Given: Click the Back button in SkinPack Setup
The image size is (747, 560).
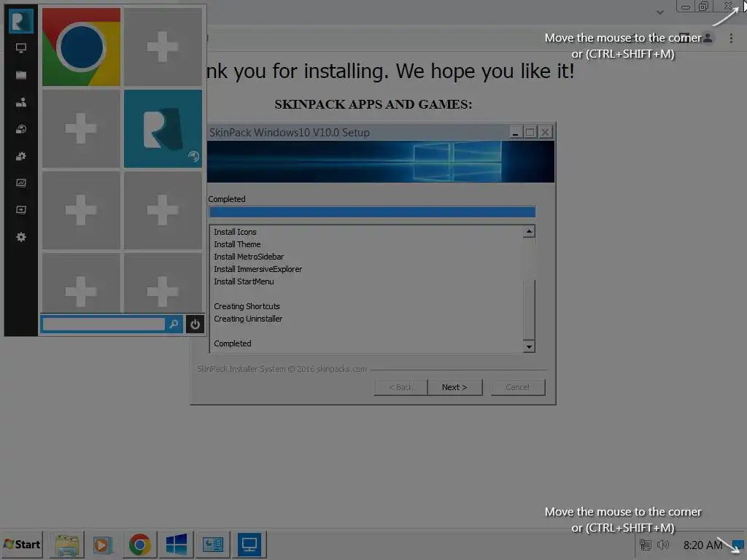Looking at the screenshot, I should 400,387.
